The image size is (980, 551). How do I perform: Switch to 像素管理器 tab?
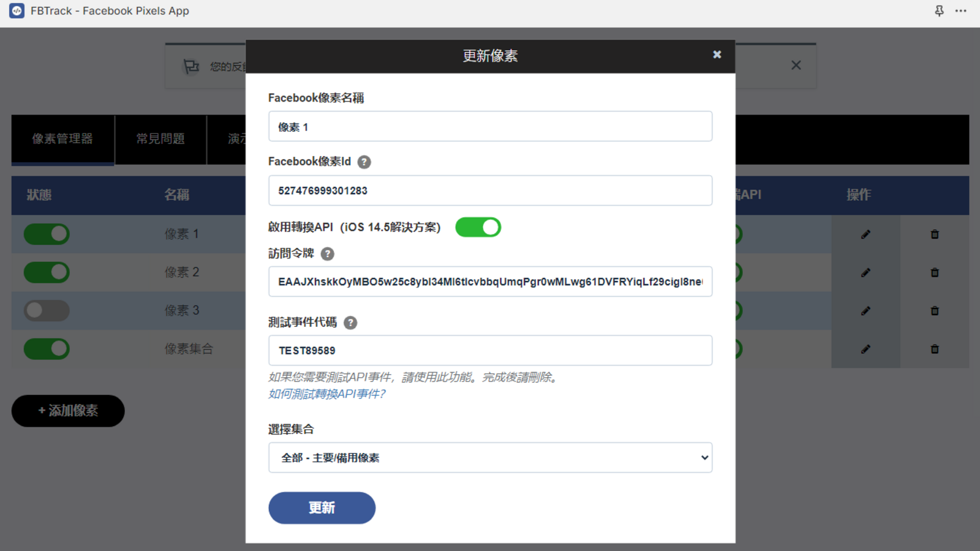pos(62,139)
